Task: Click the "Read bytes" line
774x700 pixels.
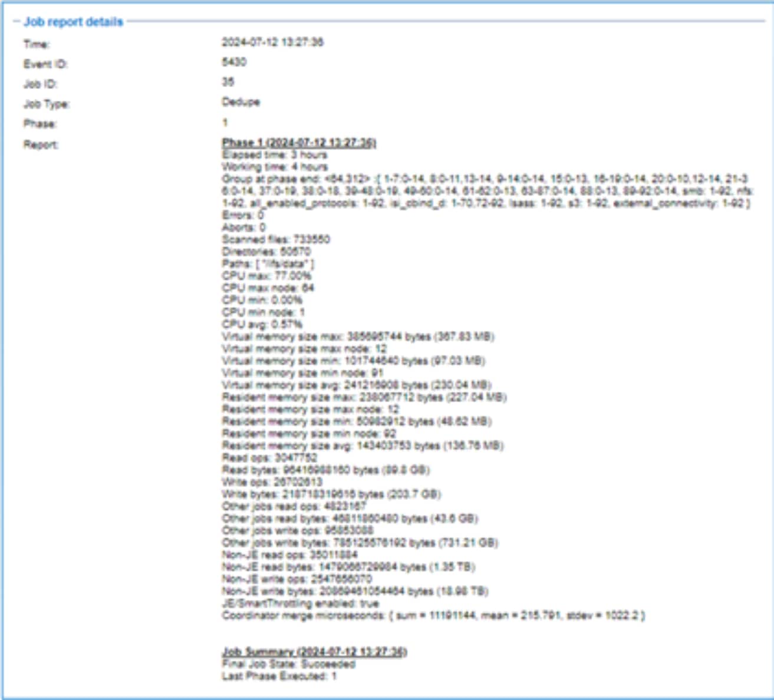Action: coord(325,470)
